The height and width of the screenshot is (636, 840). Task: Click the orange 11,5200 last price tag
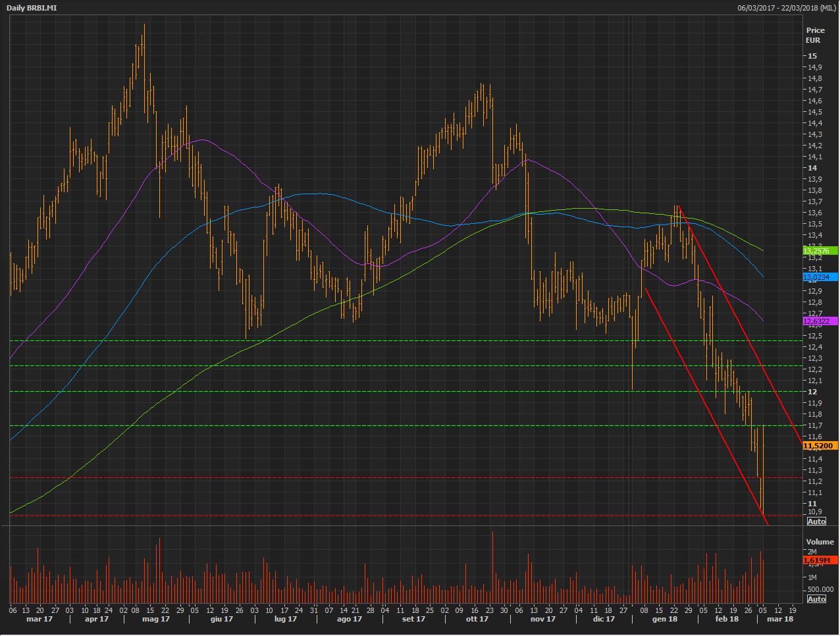coord(820,446)
